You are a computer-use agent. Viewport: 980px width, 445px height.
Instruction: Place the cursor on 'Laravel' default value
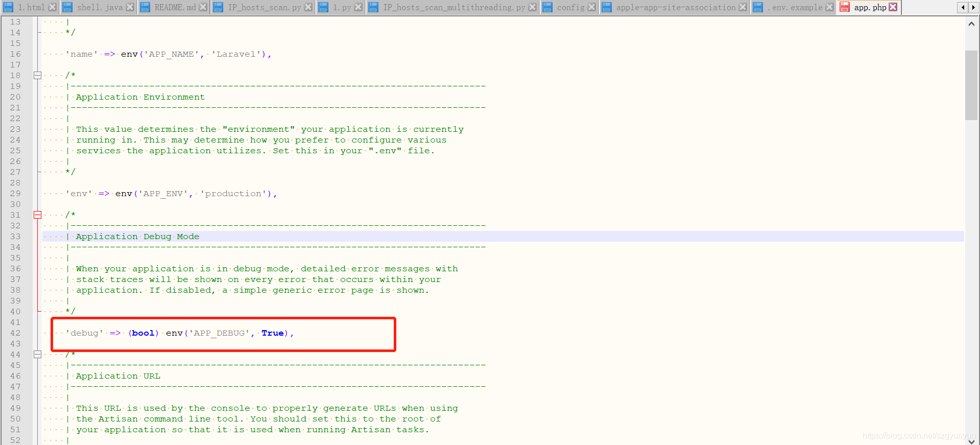[x=236, y=54]
